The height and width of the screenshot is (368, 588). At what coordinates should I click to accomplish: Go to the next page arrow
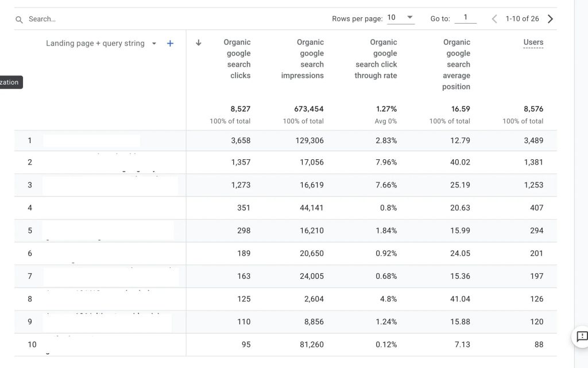tap(551, 19)
